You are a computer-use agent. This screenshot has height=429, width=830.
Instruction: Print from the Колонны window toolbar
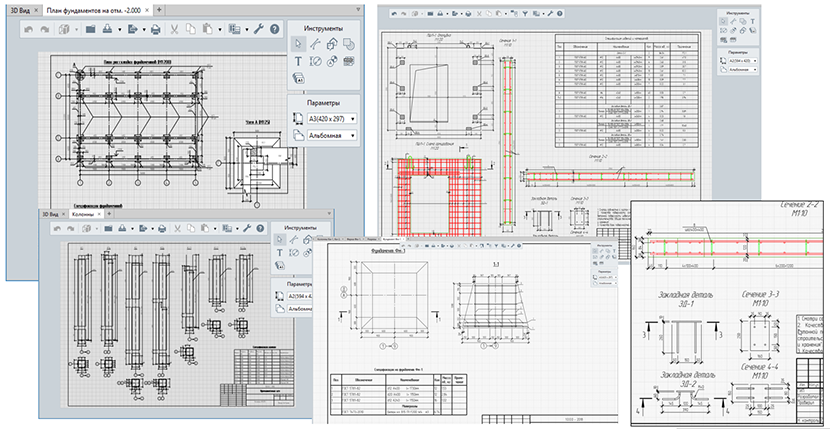tap(162, 228)
